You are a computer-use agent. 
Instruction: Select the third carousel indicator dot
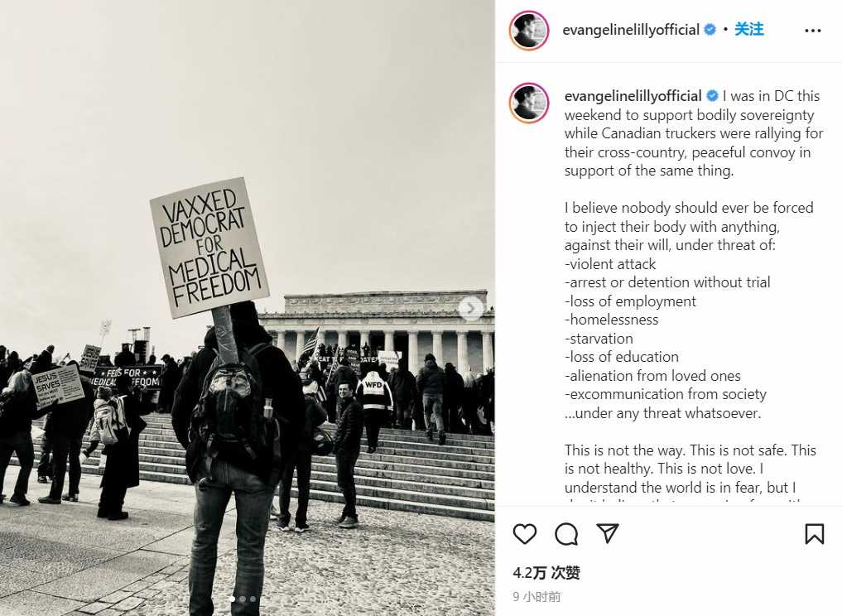click(x=253, y=599)
